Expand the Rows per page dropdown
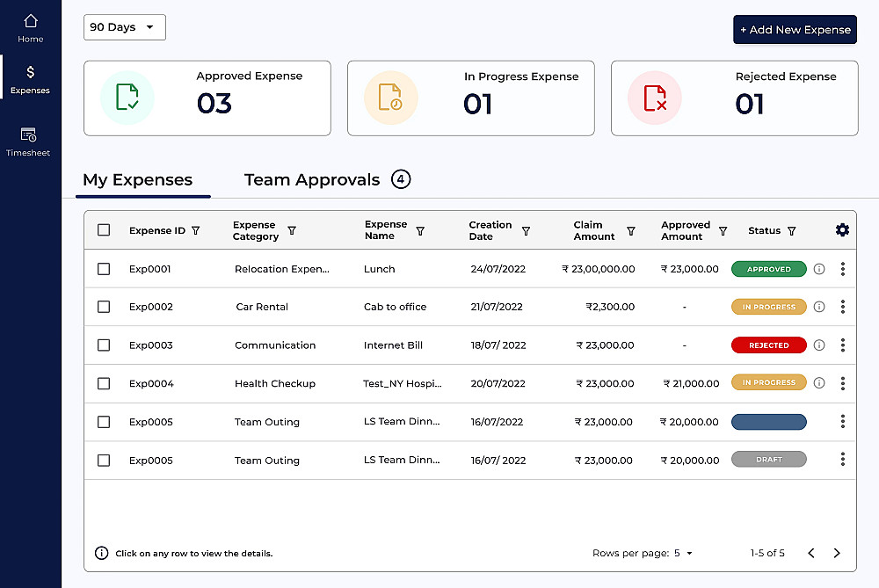 coord(685,553)
